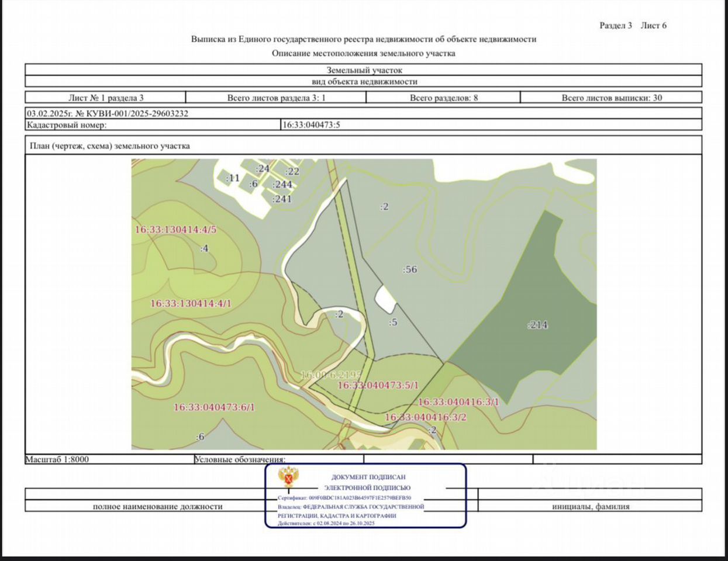Click cadastral label 16:33:040416:3/1

pyautogui.click(x=458, y=402)
